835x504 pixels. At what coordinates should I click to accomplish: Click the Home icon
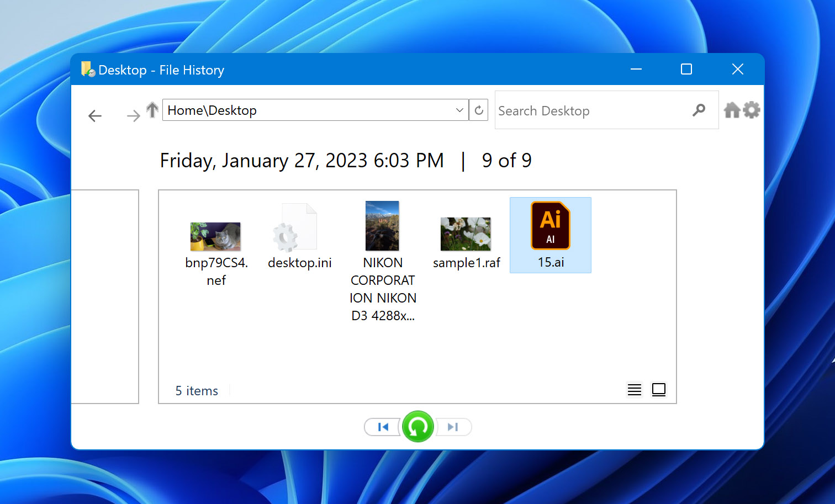(732, 110)
